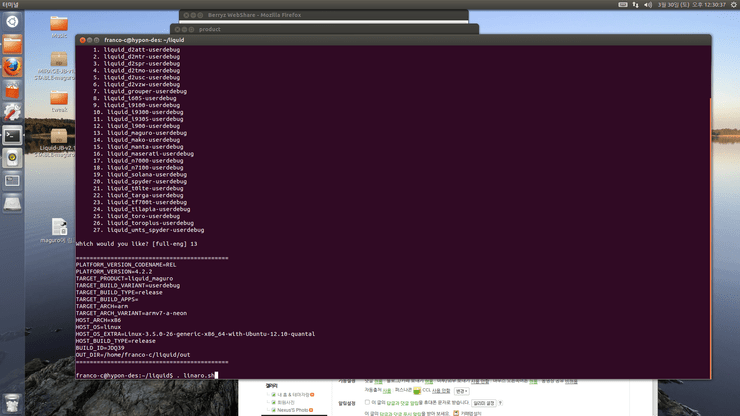This screenshot has width=740, height=416.
Task: Open System Settings wrench icon
Action: [x=12, y=112]
